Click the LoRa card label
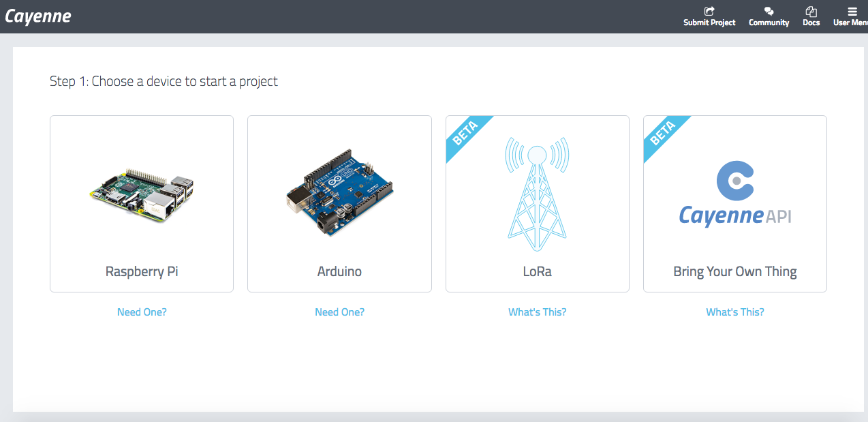The width and height of the screenshot is (868, 422). pos(537,271)
